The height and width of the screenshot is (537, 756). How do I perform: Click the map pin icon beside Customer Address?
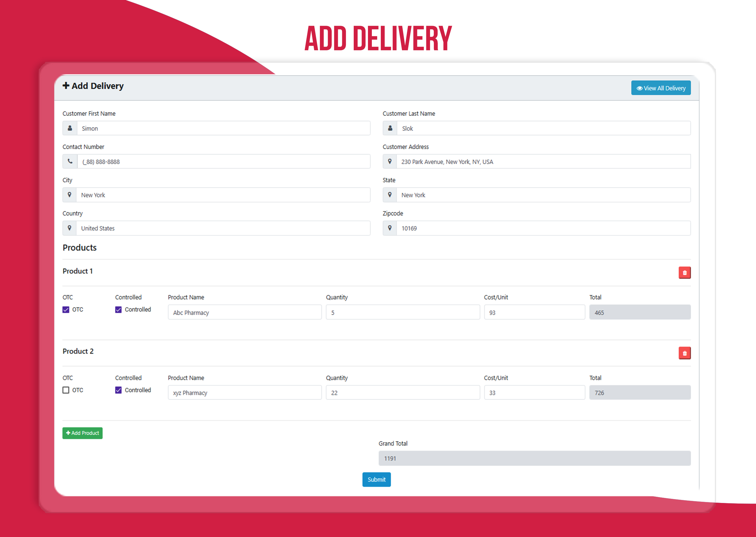point(390,162)
